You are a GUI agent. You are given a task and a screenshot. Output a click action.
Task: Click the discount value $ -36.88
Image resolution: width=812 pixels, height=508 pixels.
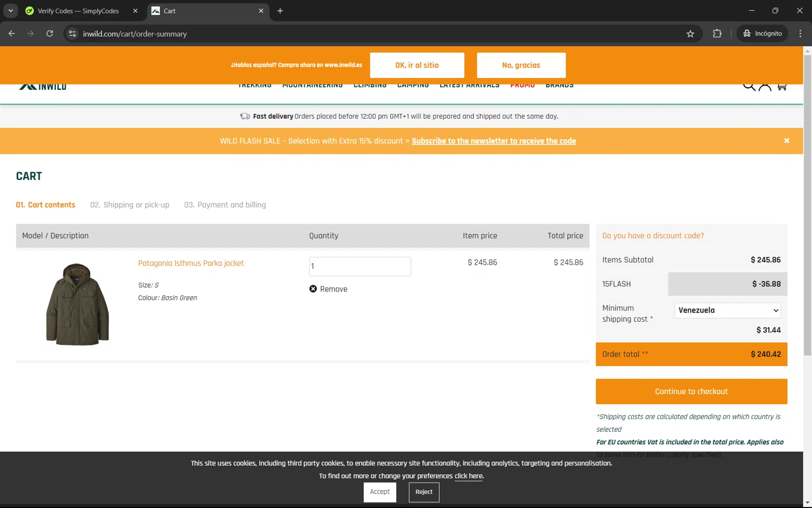pos(767,284)
